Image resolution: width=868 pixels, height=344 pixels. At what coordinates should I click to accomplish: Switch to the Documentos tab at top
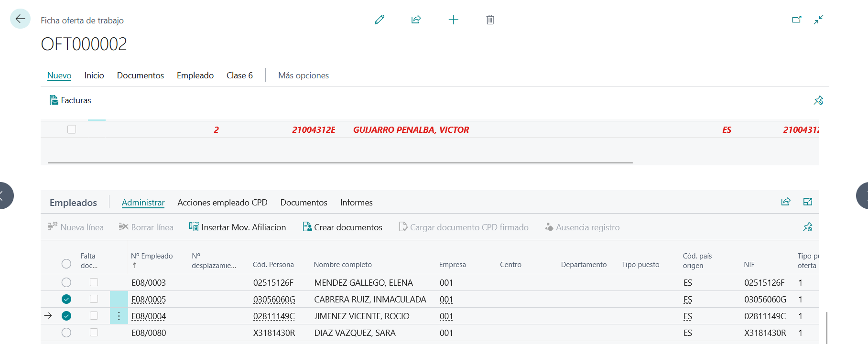[140, 75]
